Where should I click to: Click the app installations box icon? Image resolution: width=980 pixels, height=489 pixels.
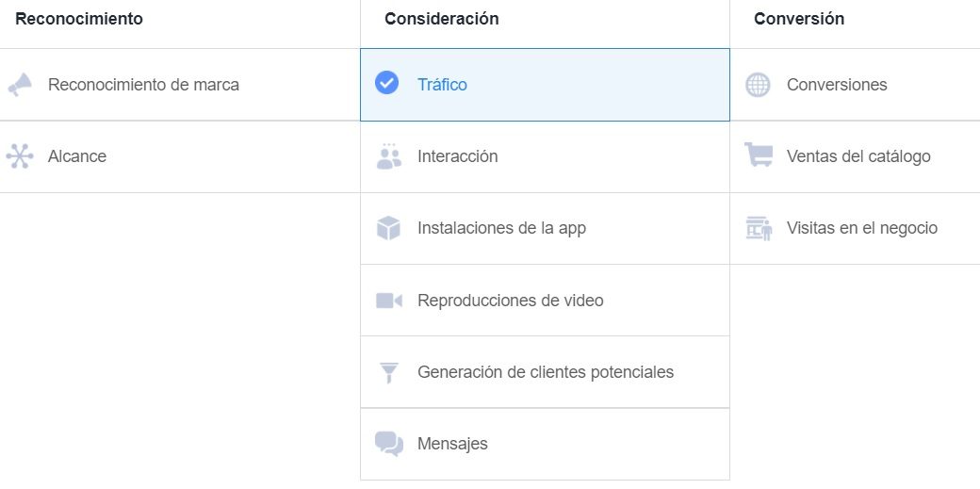(x=388, y=228)
